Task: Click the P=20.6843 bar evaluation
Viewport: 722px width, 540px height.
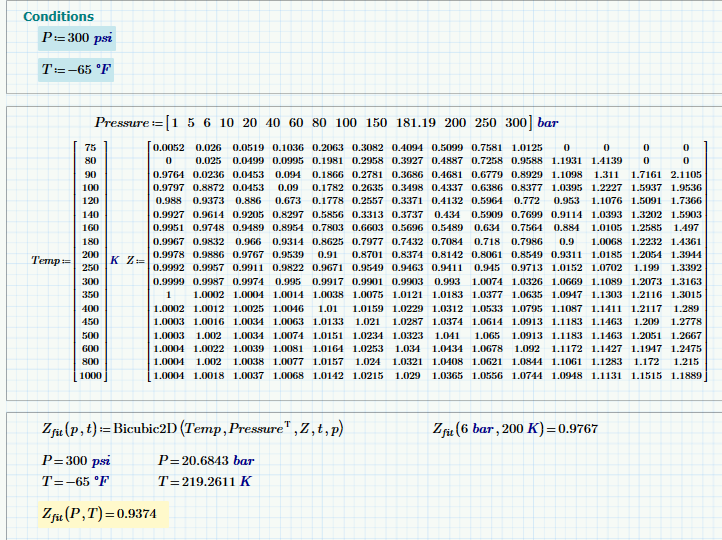Action: (x=204, y=461)
